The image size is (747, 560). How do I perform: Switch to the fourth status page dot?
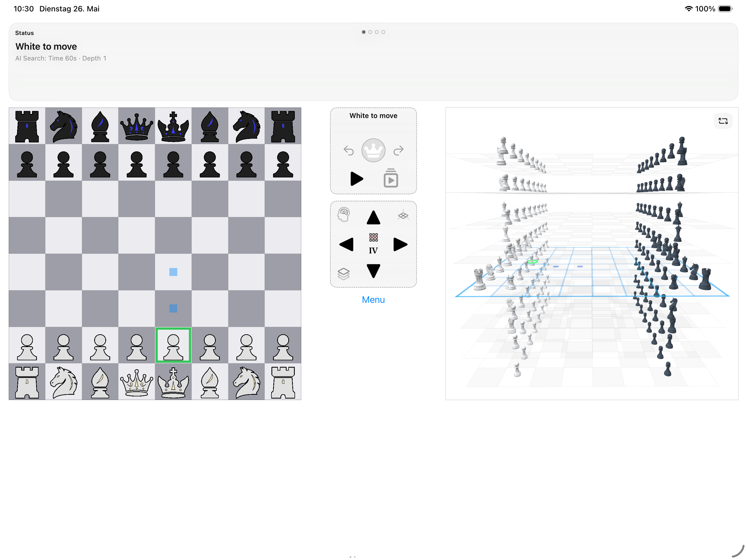click(x=383, y=32)
